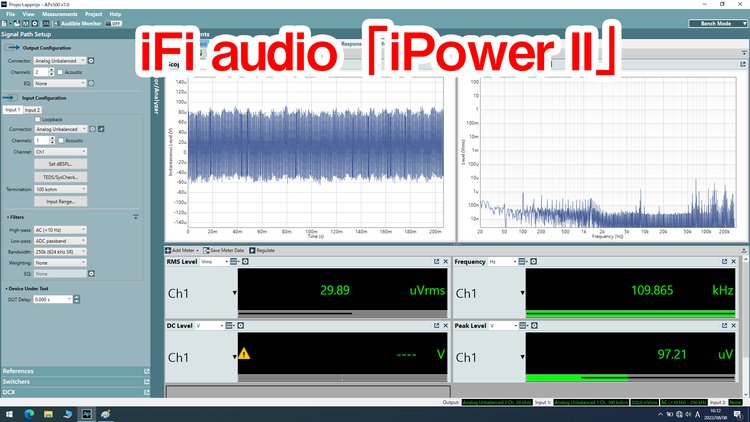This screenshot has height=422, width=750.
Task: Click the Input Range... button
Action: point(61,201)
